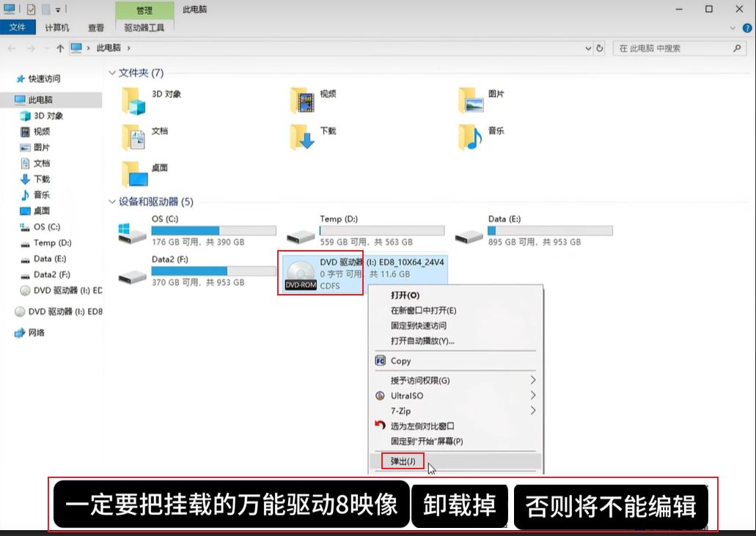Image resolution: width=756 pixels, height=536 pixels.
Task: Click the help question mark icon
Action: click(747, 28)
